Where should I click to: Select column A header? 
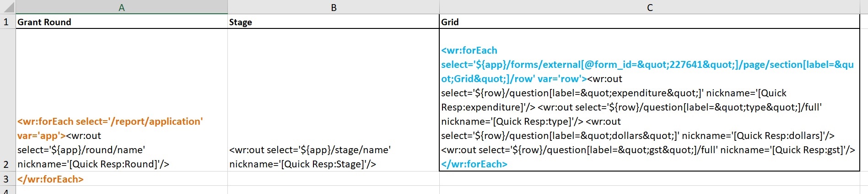(x=121, y=7)
